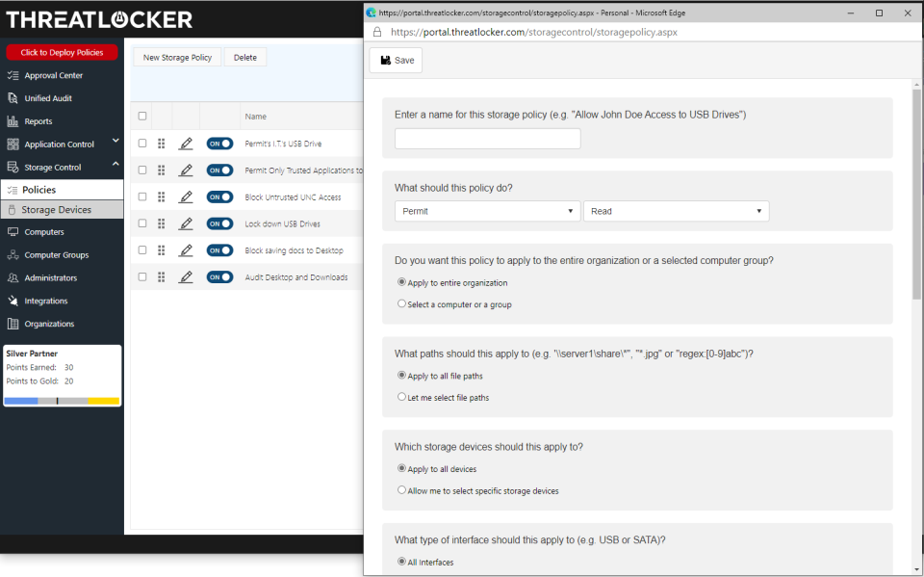Viewport: 924px width, 577px height.
Task: Select 'Select a computer or a group' radio
Action: click(402, 303)
